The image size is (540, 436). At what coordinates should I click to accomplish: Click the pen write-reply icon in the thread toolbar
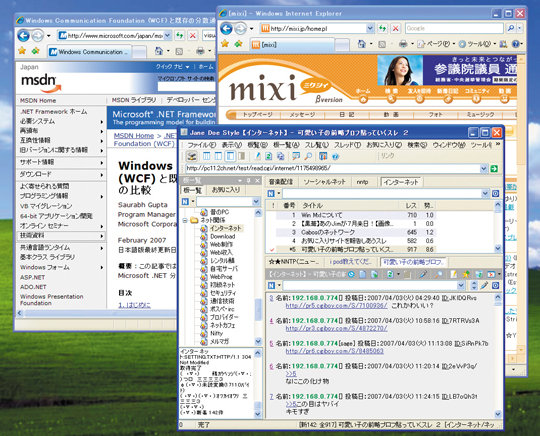tap(423, 274)
